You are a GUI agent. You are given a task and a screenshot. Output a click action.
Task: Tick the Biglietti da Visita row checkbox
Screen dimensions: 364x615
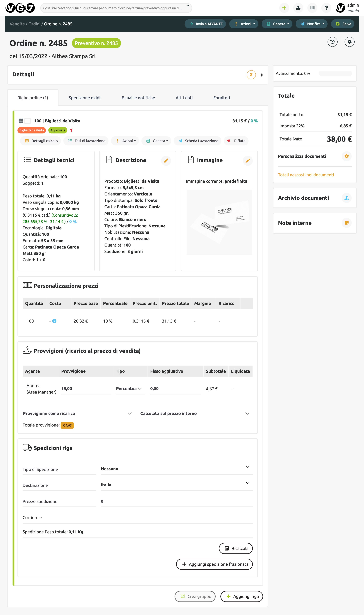coord(28,121)
